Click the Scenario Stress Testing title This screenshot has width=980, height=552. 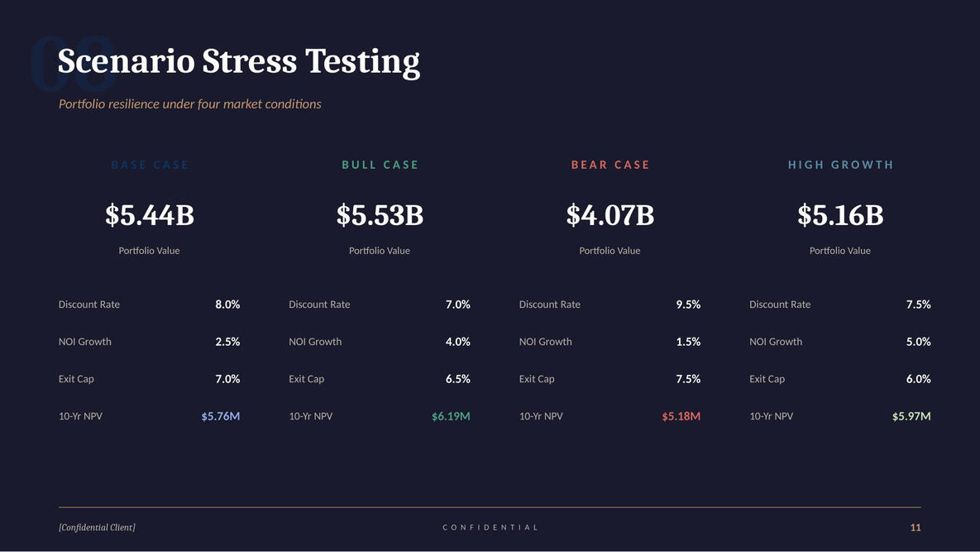(238, 62)
